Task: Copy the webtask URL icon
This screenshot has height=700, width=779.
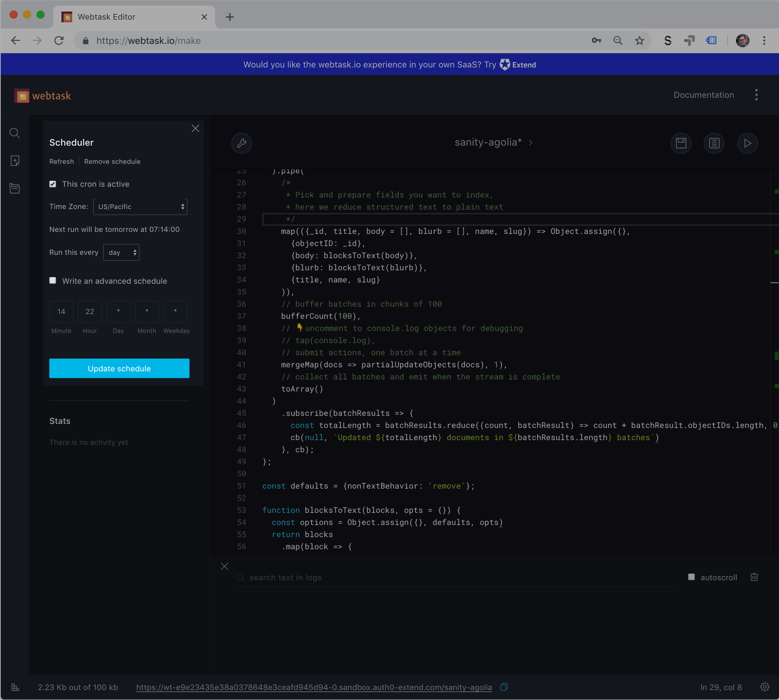Action: click(504, 687)
